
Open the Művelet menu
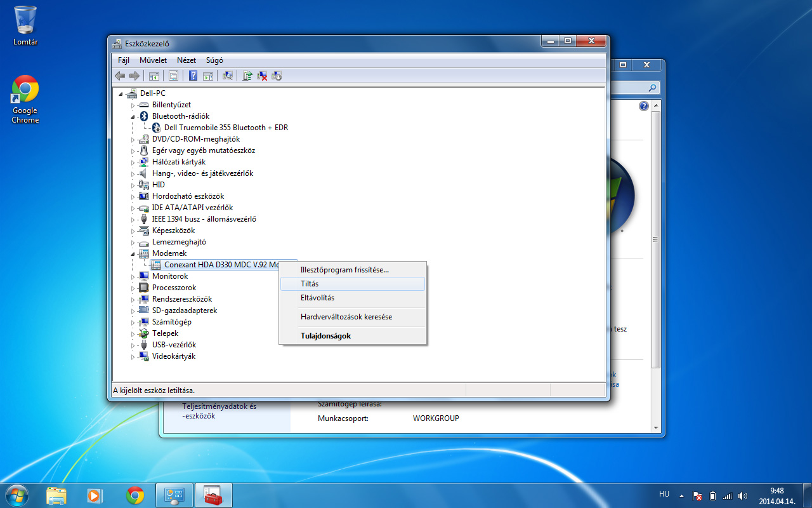point(153,60)
